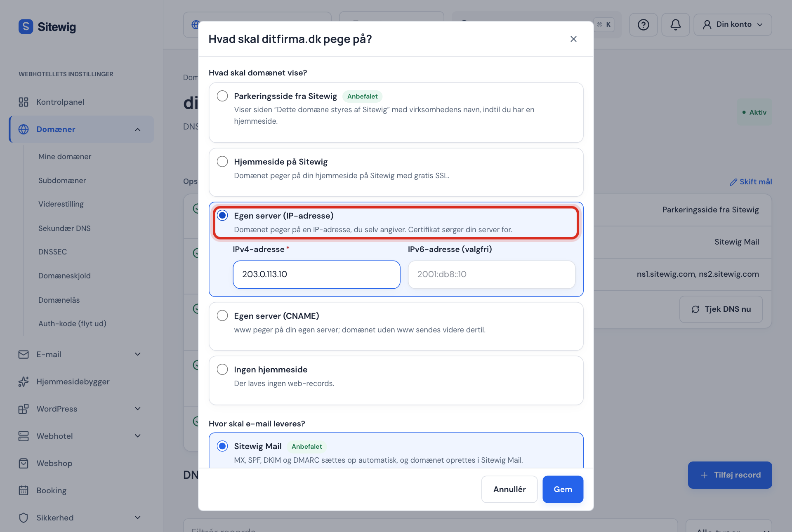
Task: Click pencil icon next to Skift mål
Action: [733, 182]
